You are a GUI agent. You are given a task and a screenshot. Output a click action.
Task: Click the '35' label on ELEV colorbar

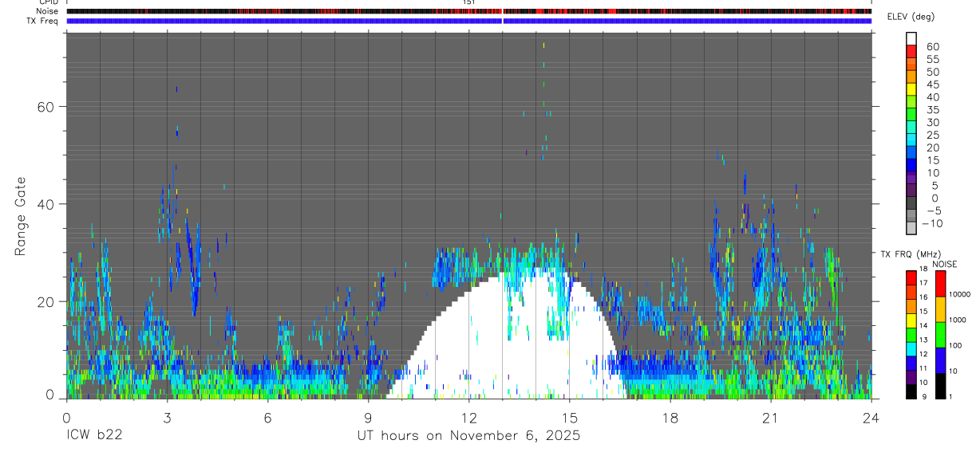(931, 109)
